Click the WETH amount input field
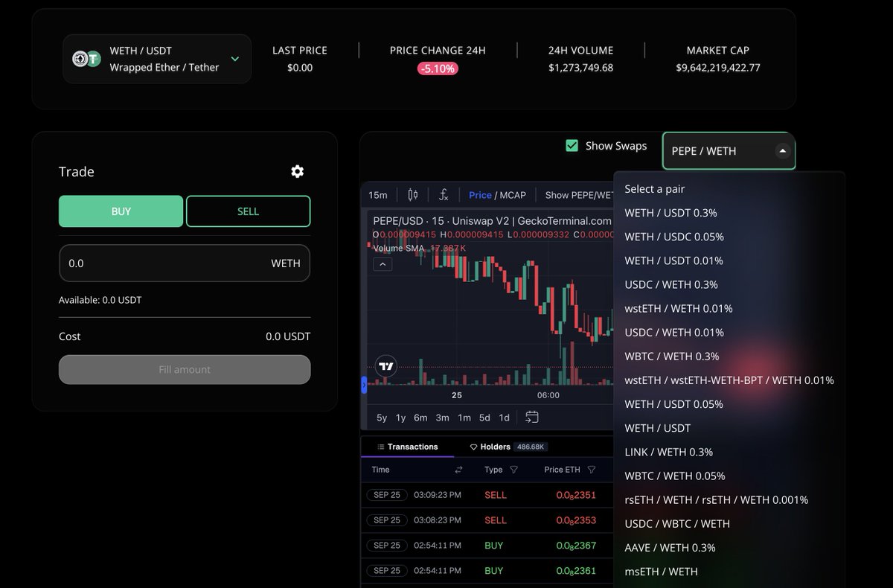893x588 pixels. (185, 263)
